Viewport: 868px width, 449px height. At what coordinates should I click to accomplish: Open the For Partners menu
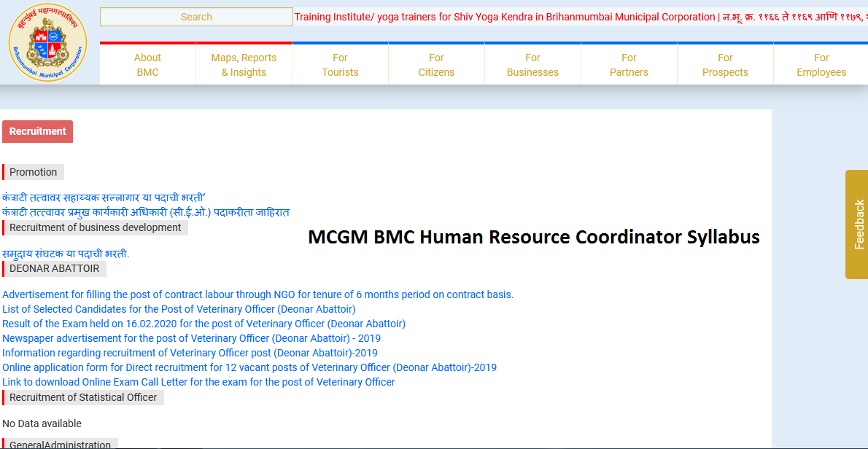tap(629, 63)
